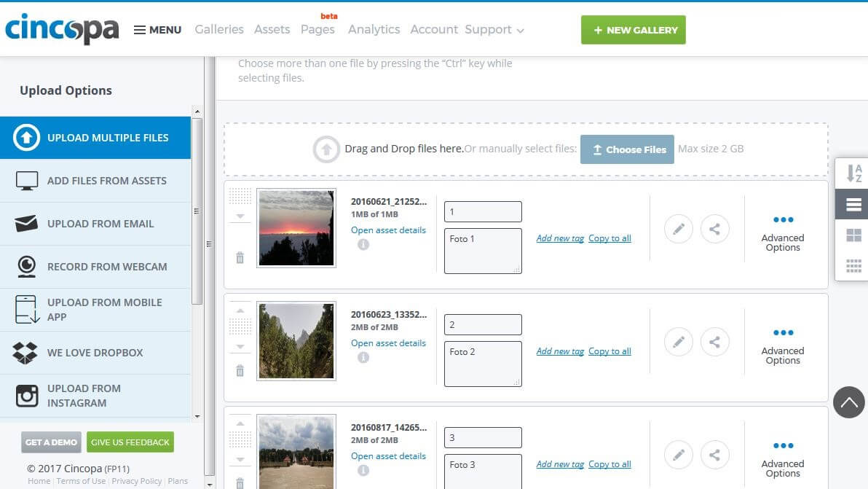Click the New Gallery button
This screenshot has width=868, height=489.
pos(633,30)
